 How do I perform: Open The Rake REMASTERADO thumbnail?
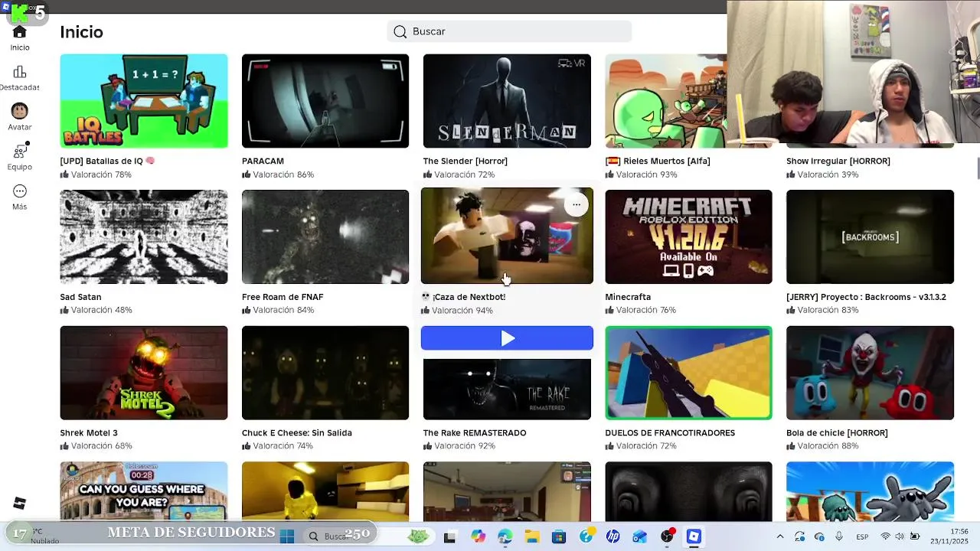tap(507, 389)
